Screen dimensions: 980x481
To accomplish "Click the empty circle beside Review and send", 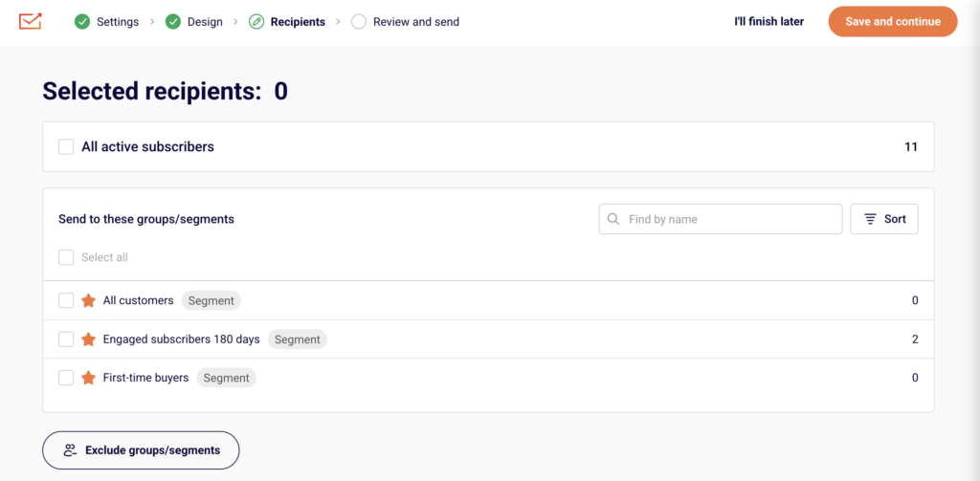I will coord(359,22).
